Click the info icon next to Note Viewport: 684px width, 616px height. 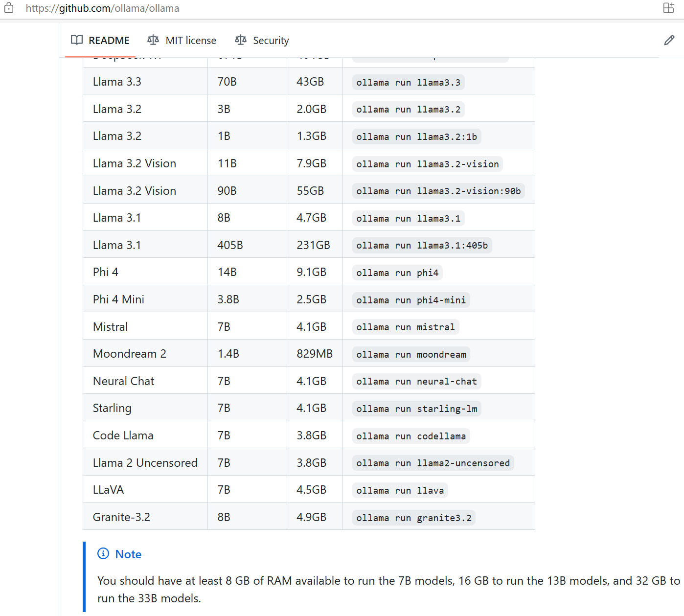pos(103,553)
